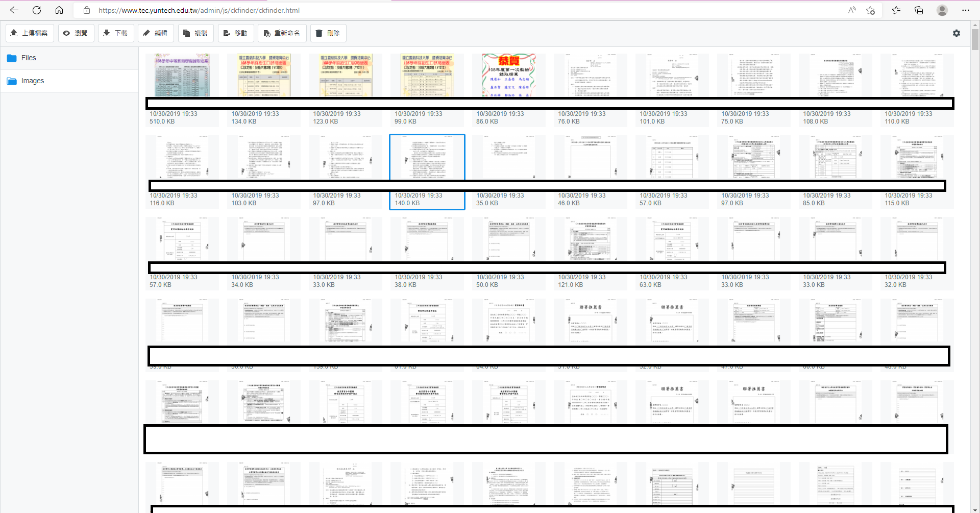Click the pencil edit button
The image size is (980, 513).
(x=156, y=33)
